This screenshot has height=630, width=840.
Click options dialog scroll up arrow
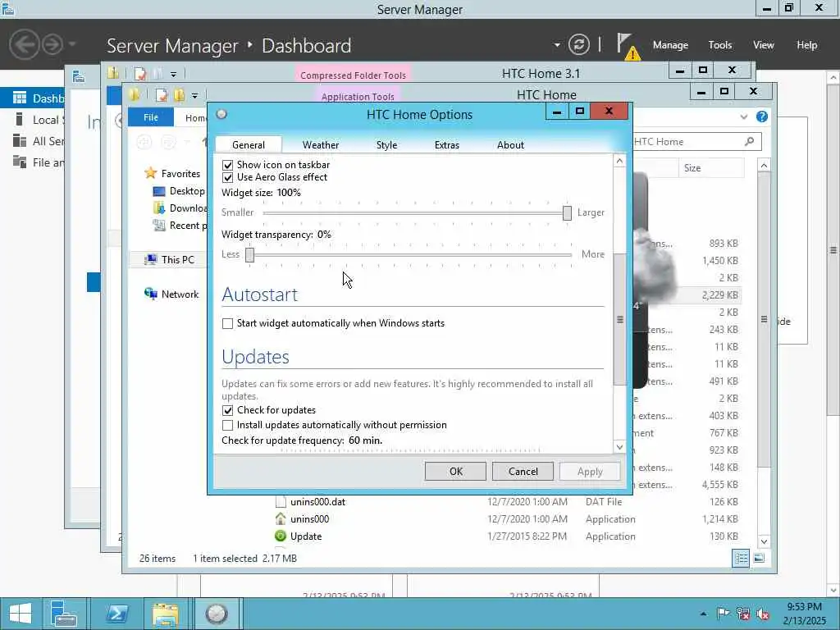pyautogui.click(x=620, y=162)
